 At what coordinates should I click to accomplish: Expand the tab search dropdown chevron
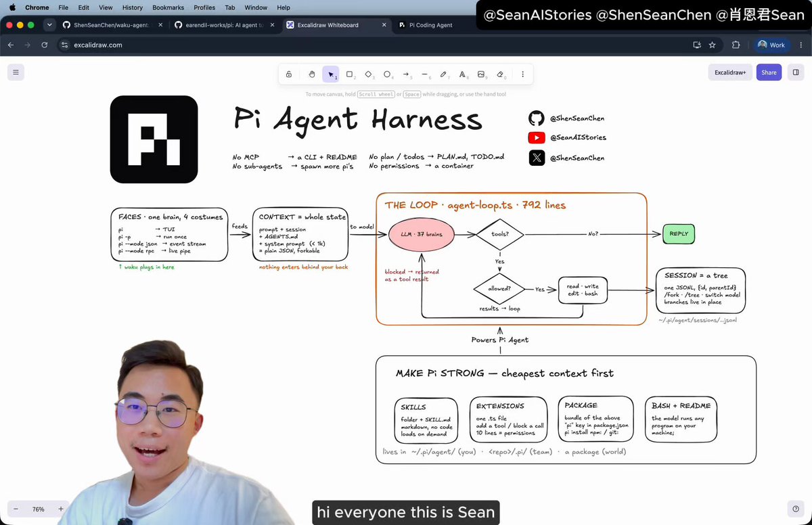[x=49, y=25]
